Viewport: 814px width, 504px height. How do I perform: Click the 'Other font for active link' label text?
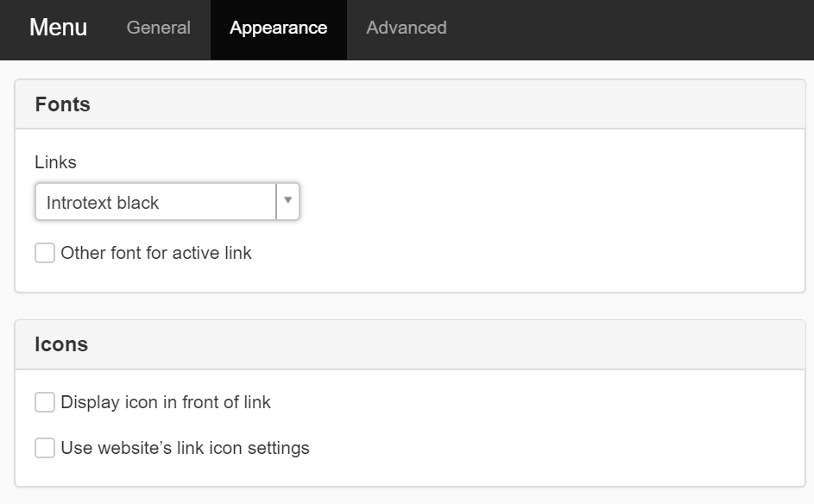coord(156,253)
